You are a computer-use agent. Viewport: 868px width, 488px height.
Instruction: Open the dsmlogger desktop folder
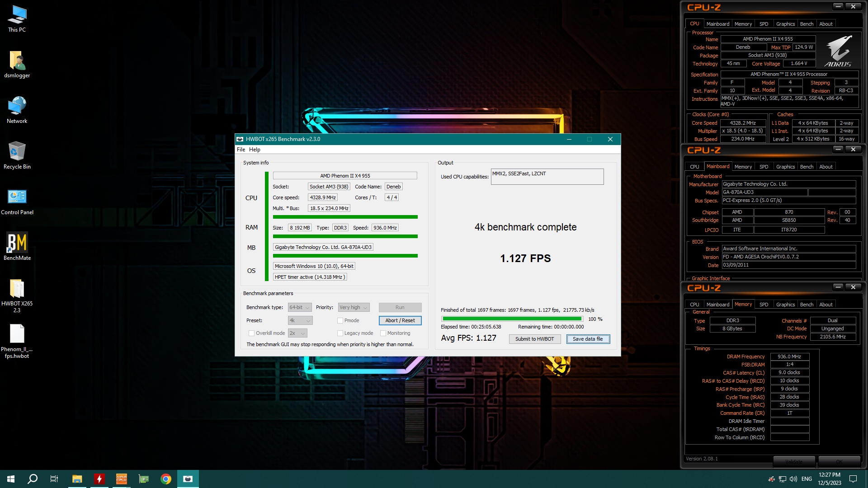[x=17, y=65]
